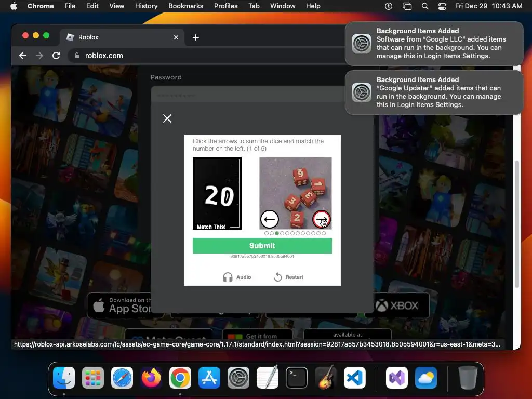Open the Edit menu

(92, 6)
